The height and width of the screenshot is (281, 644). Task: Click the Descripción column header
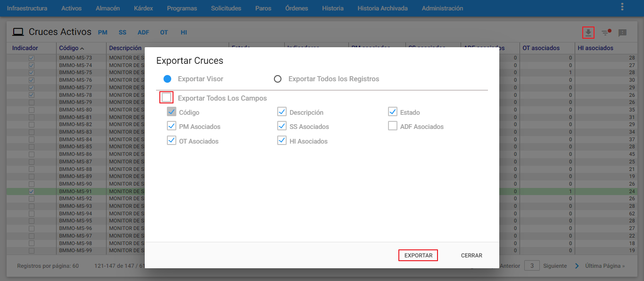[125, 48]
